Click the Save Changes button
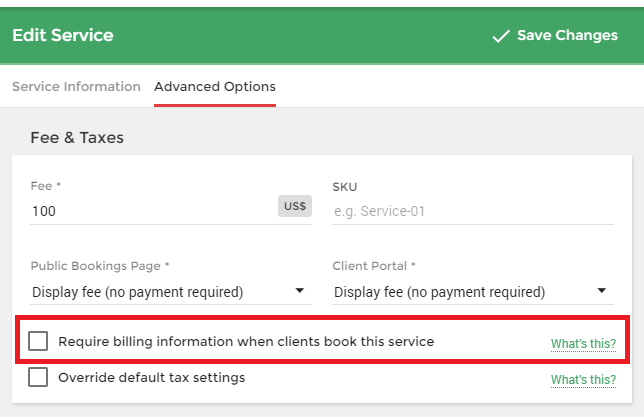 click(555, 36)
